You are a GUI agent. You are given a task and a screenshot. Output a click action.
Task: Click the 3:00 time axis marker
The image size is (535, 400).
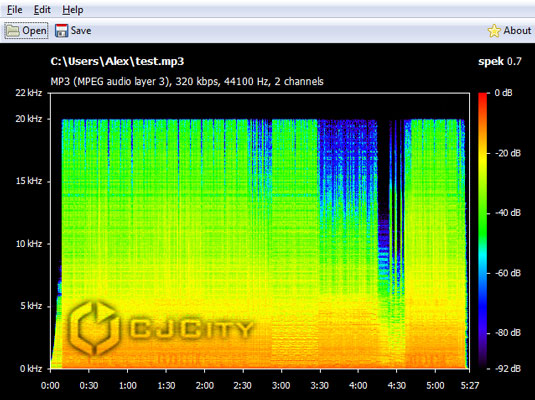coord(281,386)
